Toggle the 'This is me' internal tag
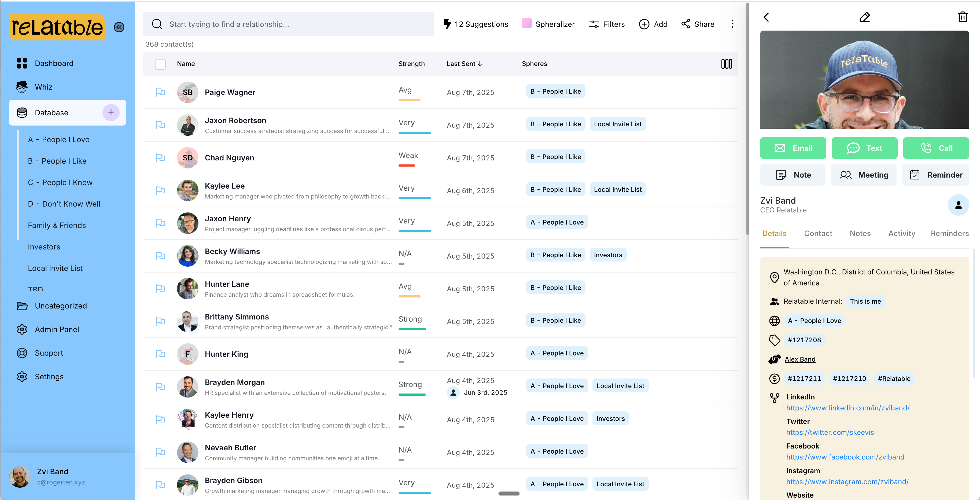 coord(865,301)
